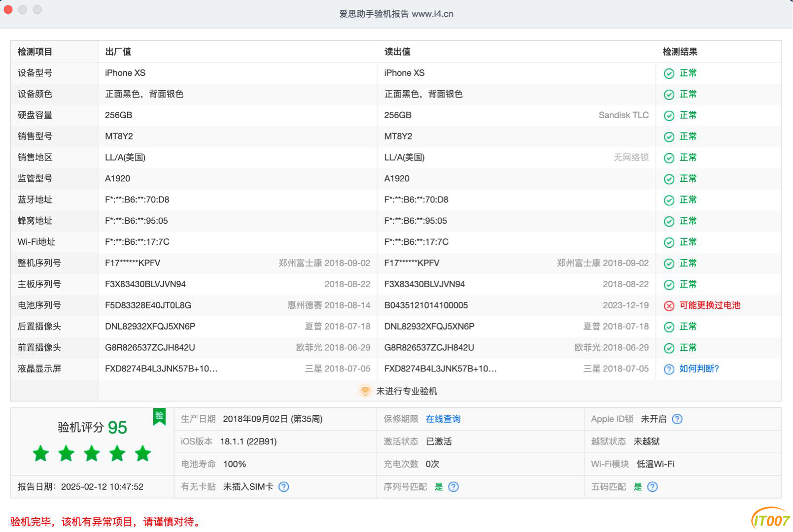
Task: Click the green check icon in 主板序列号 row
Action: [669, 285]
